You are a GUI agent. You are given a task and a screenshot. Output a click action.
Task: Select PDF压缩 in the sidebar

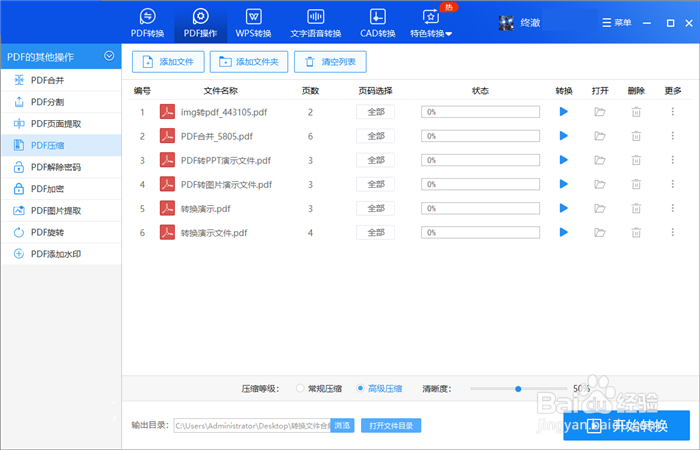[61, 145]
